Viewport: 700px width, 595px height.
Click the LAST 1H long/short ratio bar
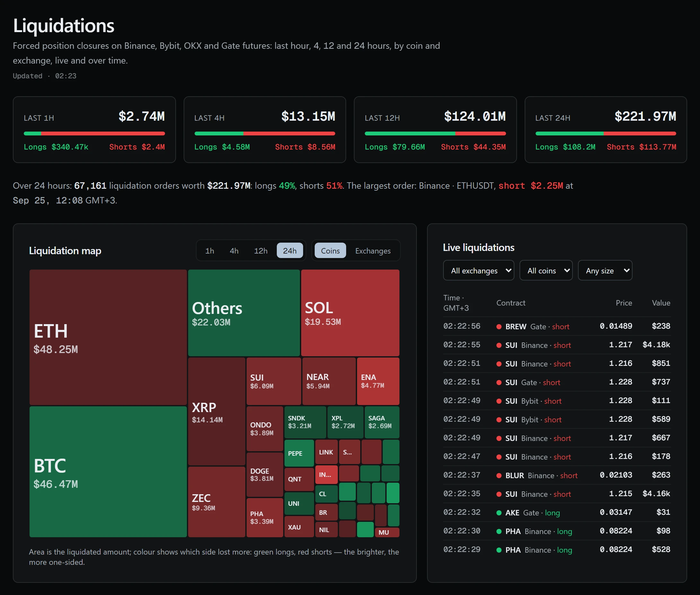point(94,134)
